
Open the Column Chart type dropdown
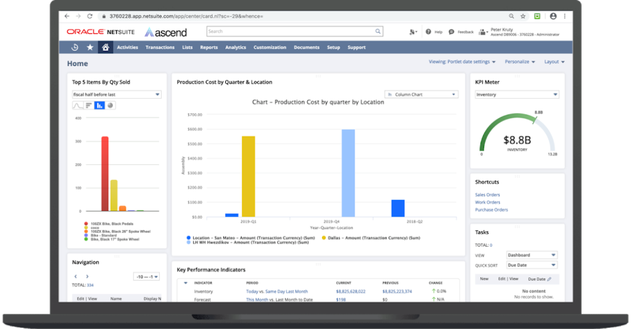click(x=421, y=94)
